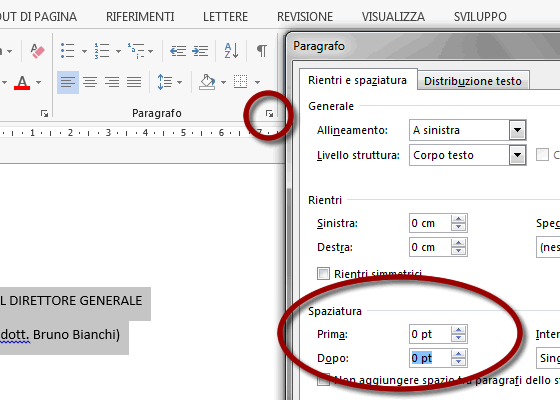The image size is (560, 400).
Task: Decrease Dopo spacing with down arrow
Action: 459,362
